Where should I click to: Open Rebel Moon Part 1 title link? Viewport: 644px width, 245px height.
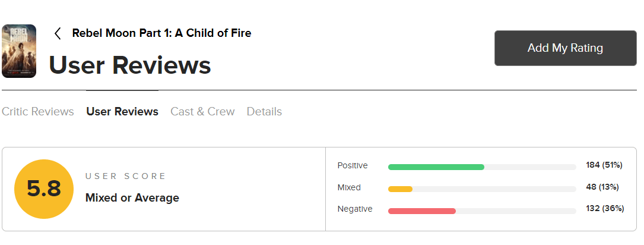[x=161, y=33]
